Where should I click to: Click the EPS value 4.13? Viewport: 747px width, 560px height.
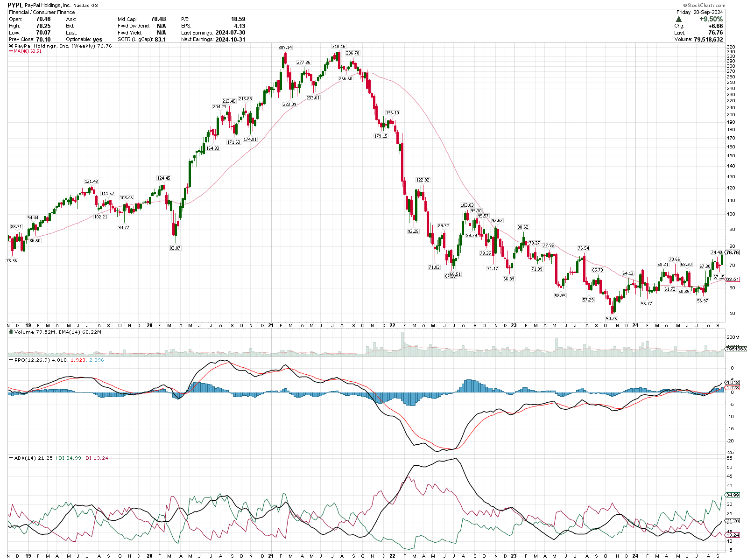click(x=240, y=26)
